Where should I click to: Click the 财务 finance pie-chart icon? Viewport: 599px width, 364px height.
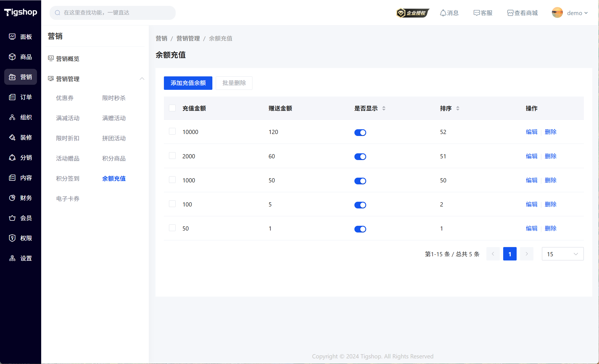click(x=12, y=198)
